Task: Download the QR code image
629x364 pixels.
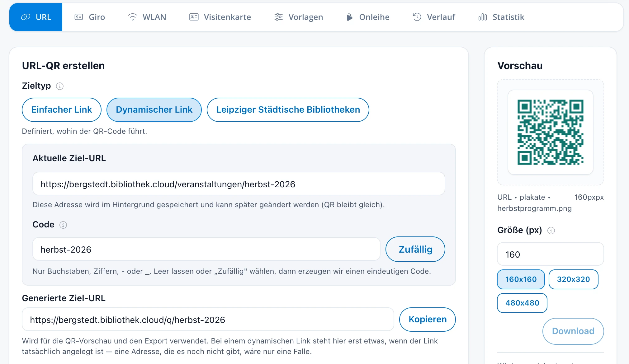Action: [573, 331]
